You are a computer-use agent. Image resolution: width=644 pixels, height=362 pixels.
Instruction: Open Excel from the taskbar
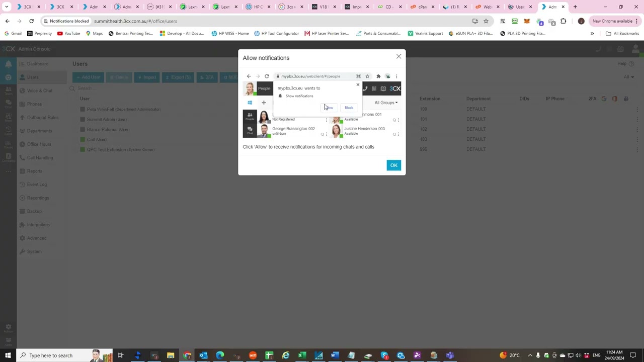302,355
